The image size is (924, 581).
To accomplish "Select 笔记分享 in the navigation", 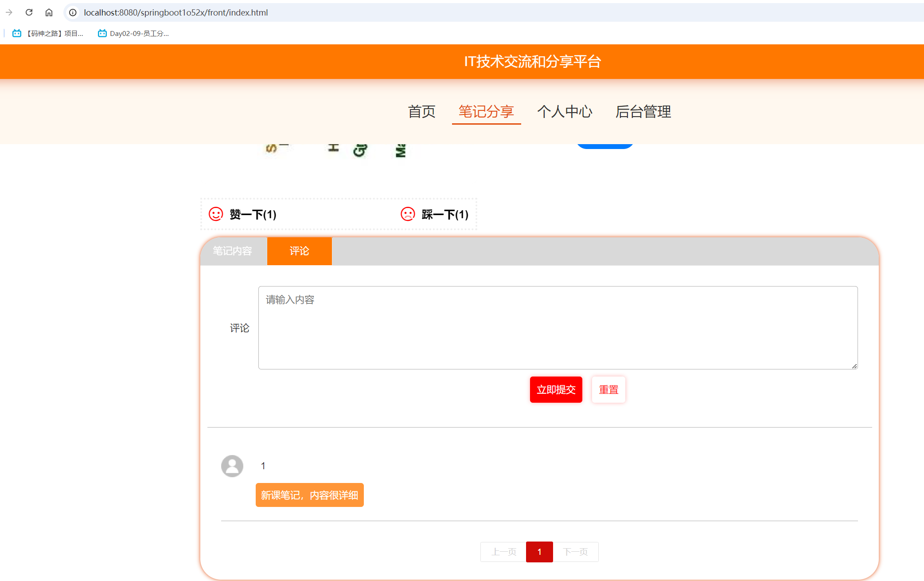I will click(486, 112).
